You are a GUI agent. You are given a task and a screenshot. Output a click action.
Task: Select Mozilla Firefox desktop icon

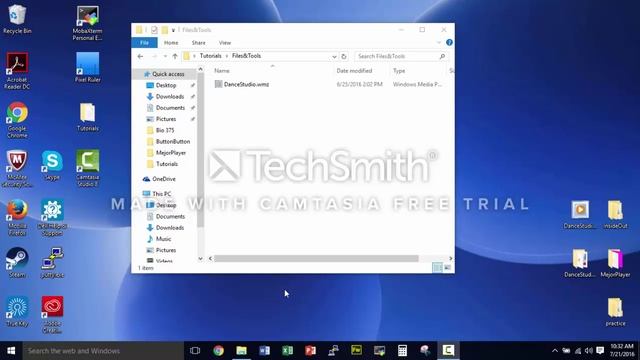17,218
